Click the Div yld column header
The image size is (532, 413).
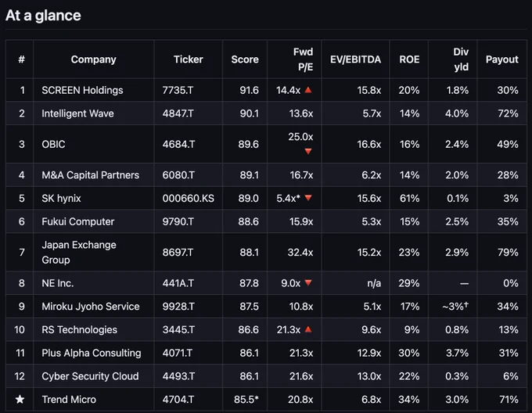tap(461, 59)
